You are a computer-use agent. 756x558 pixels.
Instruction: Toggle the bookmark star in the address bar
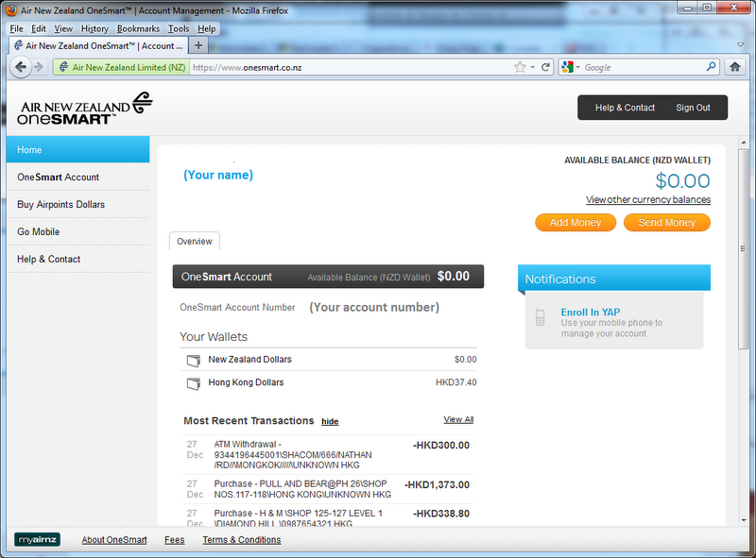[x=520, y=67]
